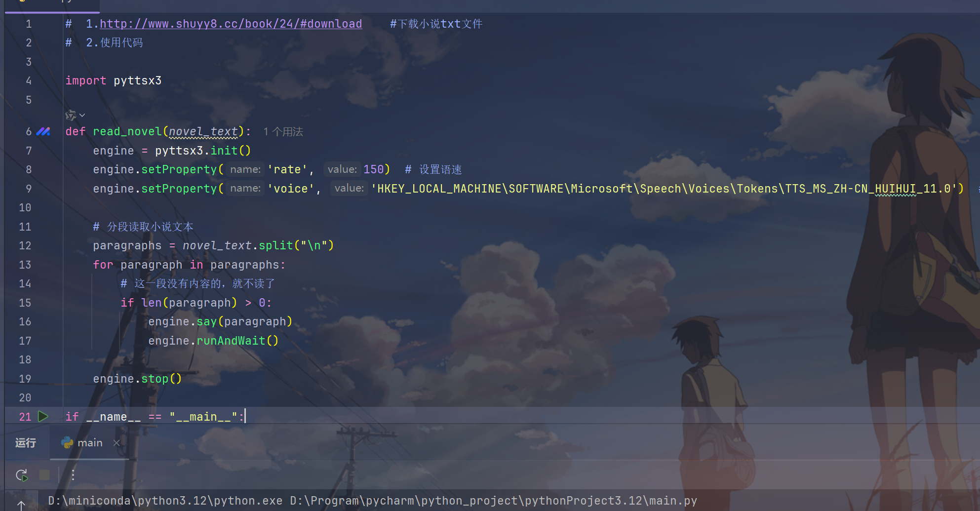Click line number 4 in the gutter
The image size is (980, 511).
(x=29, y=80)
